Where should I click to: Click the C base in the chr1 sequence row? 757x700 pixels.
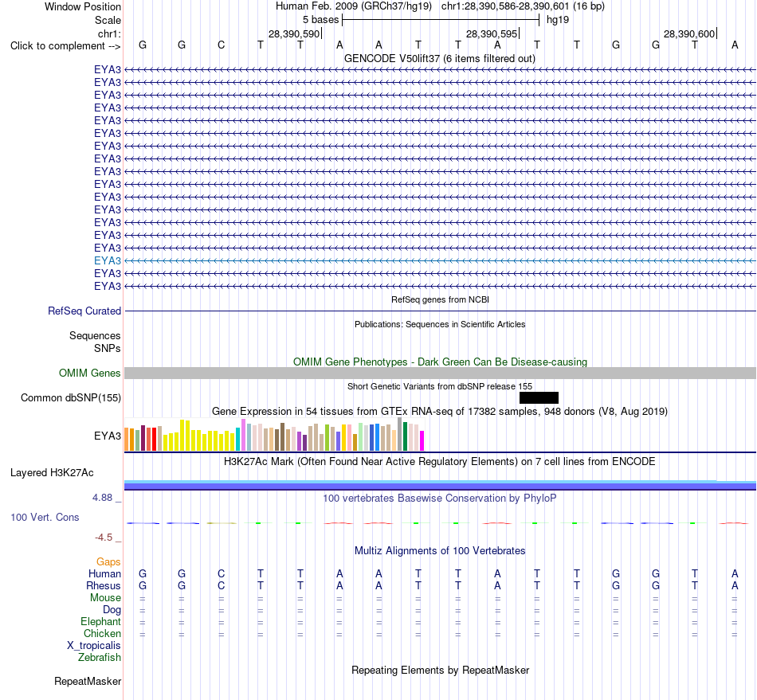pyautogui.click(x=221, y=45)
